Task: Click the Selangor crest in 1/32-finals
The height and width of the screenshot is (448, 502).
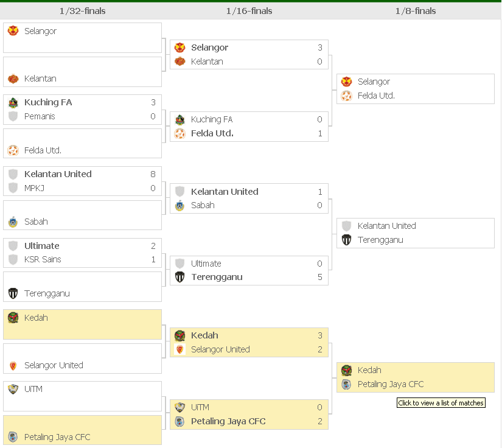Action: (x=13, y=31)
